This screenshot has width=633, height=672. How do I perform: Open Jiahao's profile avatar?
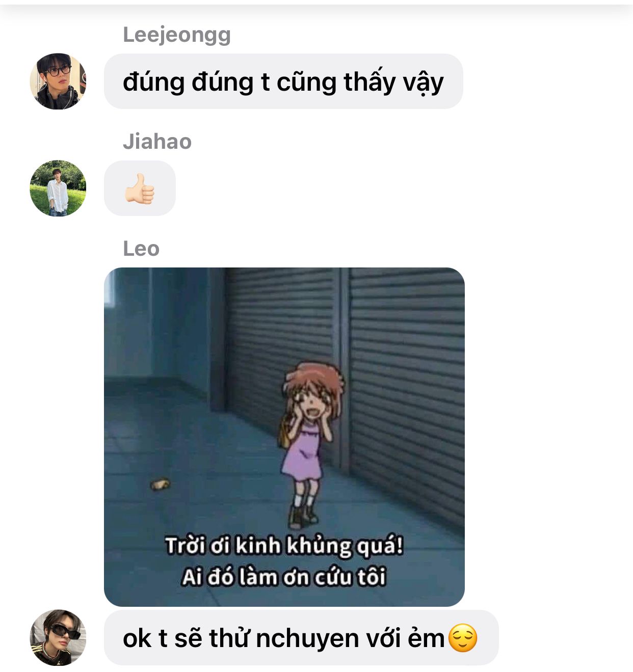coord(58,189)
